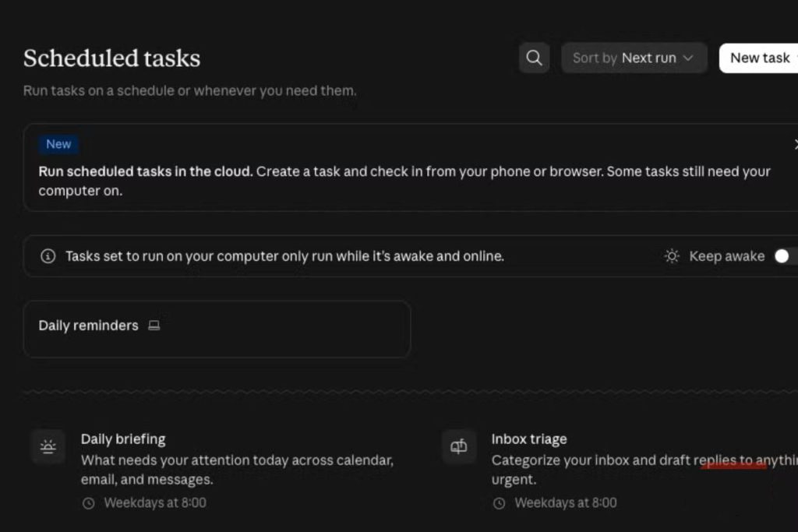Click the info icon beside tasks notice
This screenshot has height=532, width=798.
(x=48, y=255)
